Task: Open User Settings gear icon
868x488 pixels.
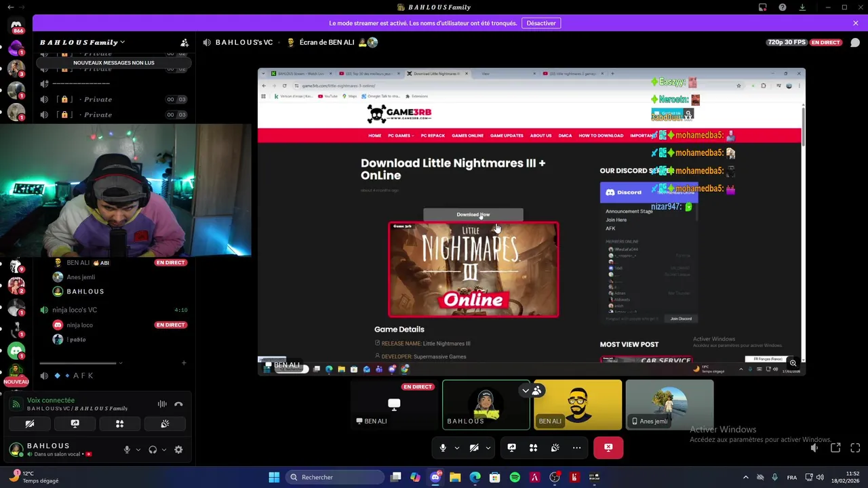Action: [178, 449]
